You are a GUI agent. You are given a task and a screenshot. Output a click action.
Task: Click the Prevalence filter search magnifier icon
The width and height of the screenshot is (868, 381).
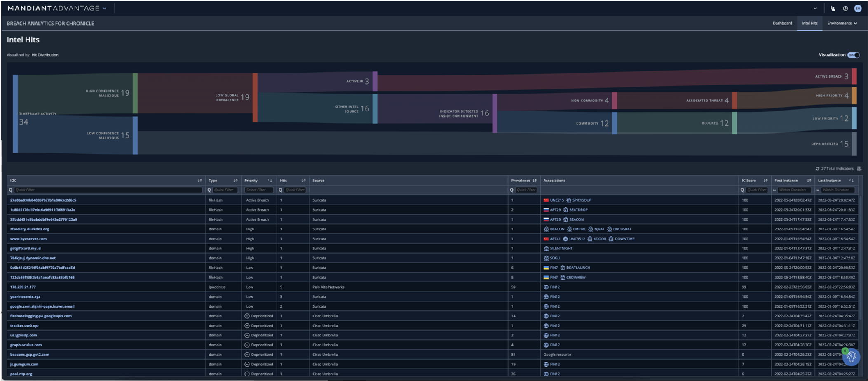(512, 190)
